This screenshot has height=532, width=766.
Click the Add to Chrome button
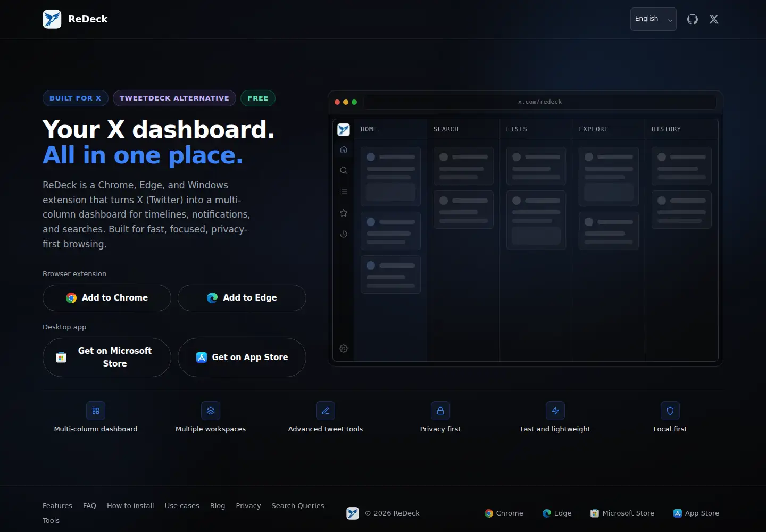click(x=107, y=298)
